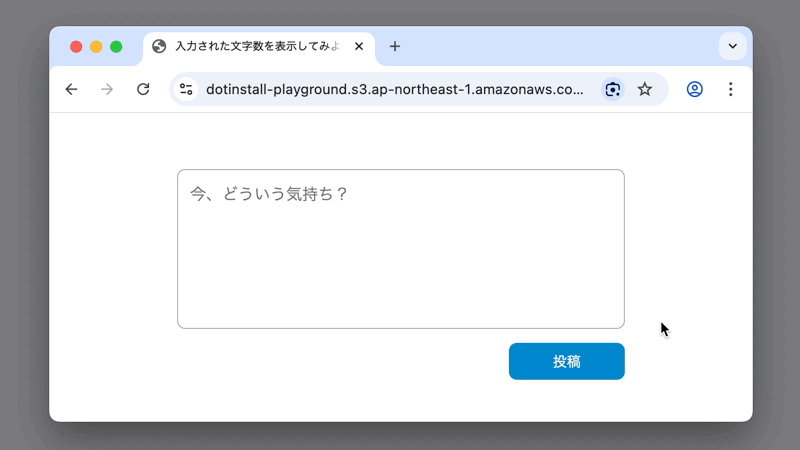The image size is (800, 450).
Task: Click the dotinstall-playground URL in address bar
Action: tap(394, 89)
